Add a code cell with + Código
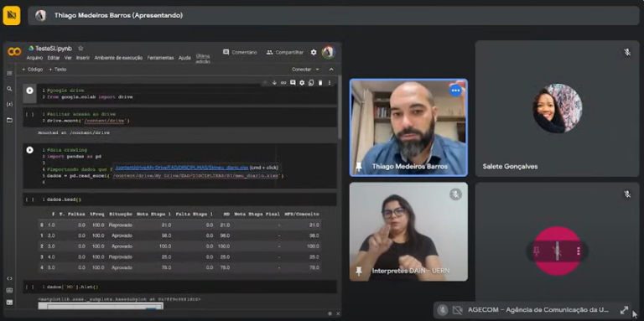Image resolution: width=644 pixels, height=321 pixels. point(32,70)
